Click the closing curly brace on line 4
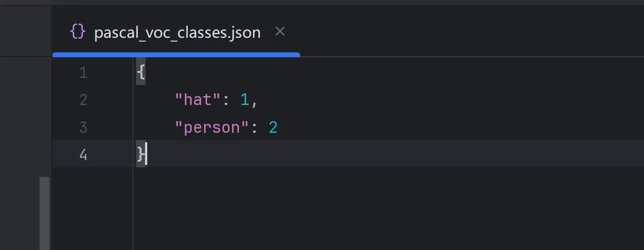This screenshot has height=250, width=644. (141, 154)
